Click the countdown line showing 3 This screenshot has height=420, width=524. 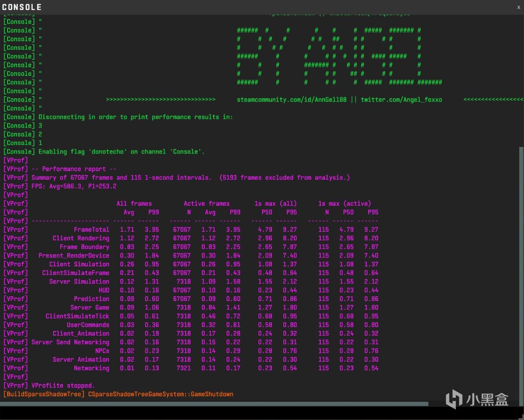pos(23,126)
